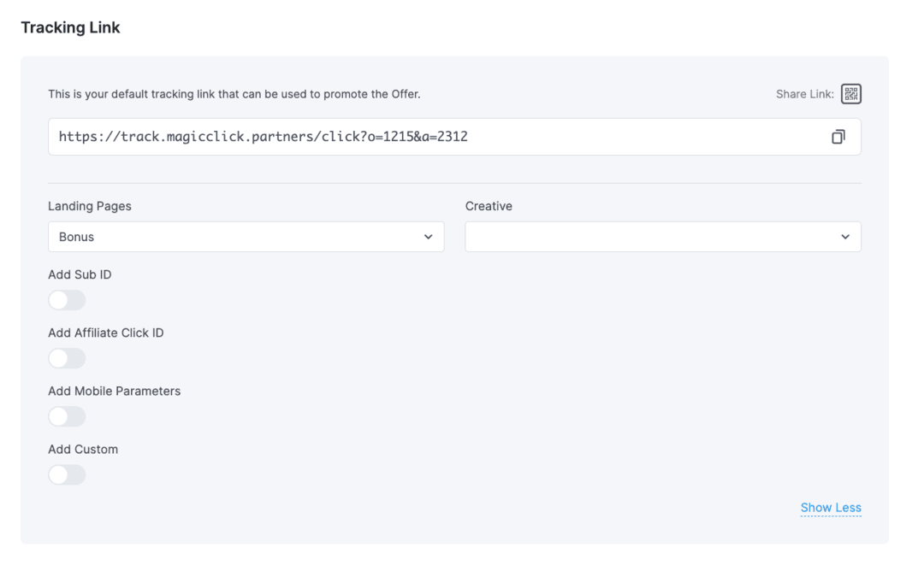The width and height of the screenshot is (924, 583).
Task: Click the QR code share link icon
Action: pyautogui.click(x=850, y=94)
